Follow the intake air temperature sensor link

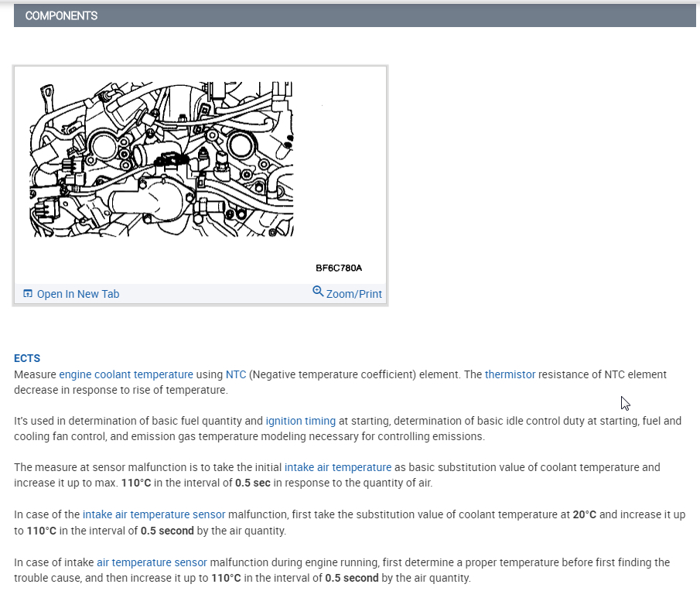(154, 514)
